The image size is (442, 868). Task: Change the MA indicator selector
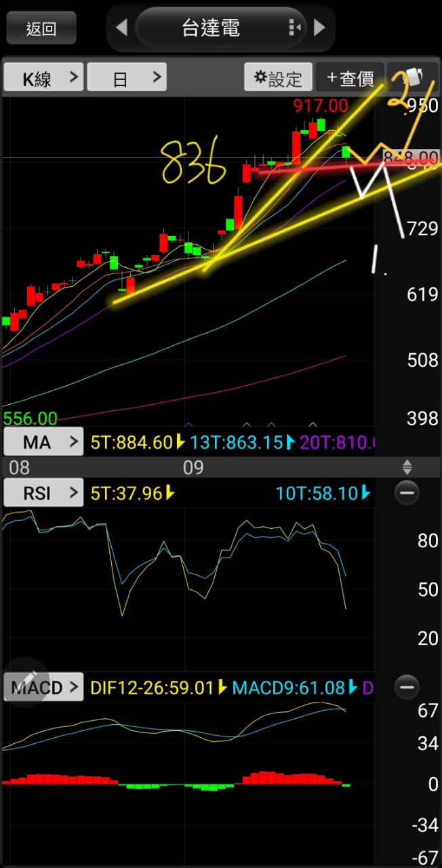[x=43, y=443]
